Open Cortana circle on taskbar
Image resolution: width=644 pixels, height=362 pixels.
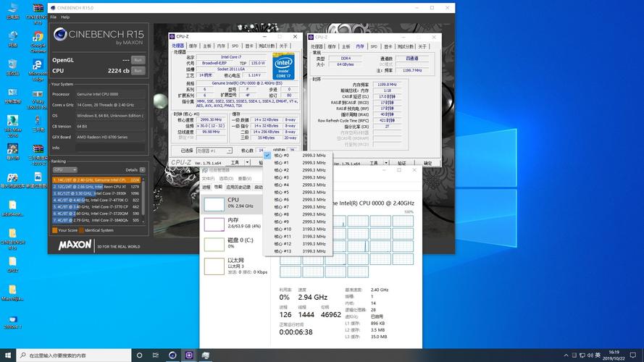(139, 355)
